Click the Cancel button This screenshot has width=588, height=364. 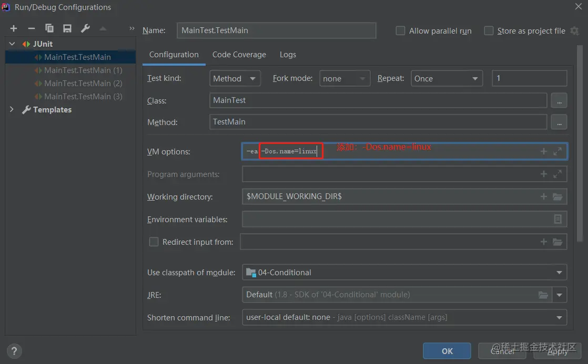click(502, 351)
